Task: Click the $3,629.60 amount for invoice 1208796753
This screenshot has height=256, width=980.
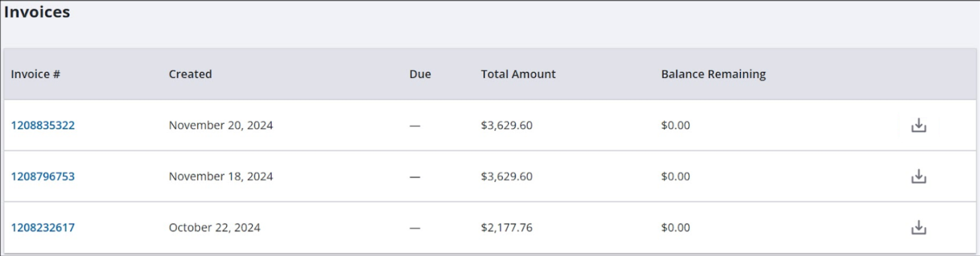Action: coord(506,176)
